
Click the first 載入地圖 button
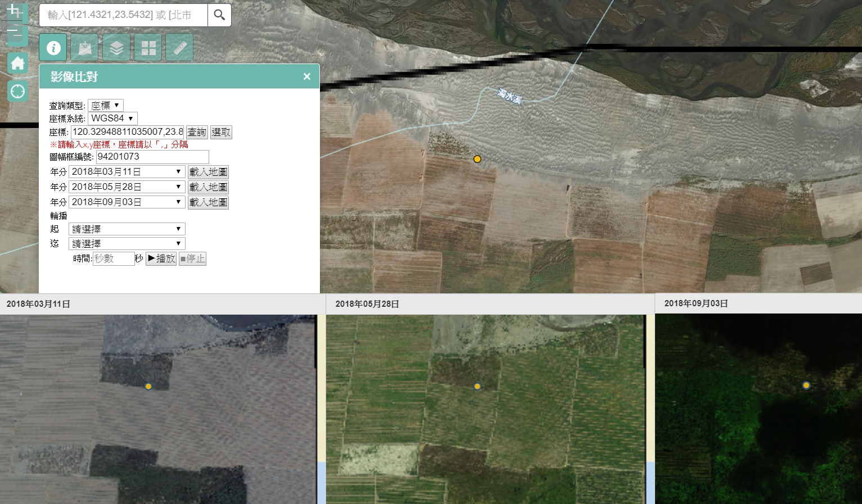[x=208, y=171]
